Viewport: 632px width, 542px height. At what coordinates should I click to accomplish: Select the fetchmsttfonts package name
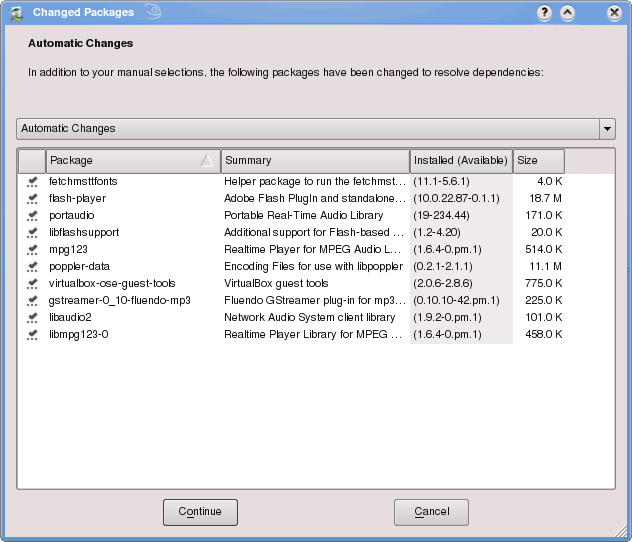(83, 182)
